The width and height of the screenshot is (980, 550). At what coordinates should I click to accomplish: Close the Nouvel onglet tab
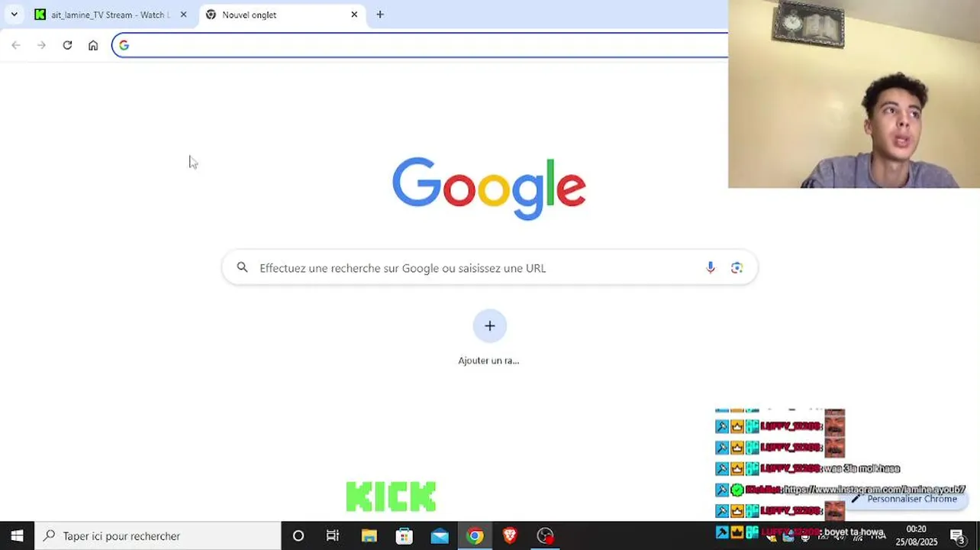click(354, 15)
